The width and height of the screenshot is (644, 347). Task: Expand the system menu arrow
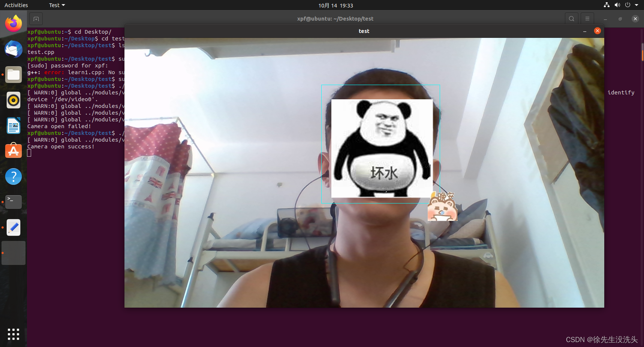click(637, 5)
